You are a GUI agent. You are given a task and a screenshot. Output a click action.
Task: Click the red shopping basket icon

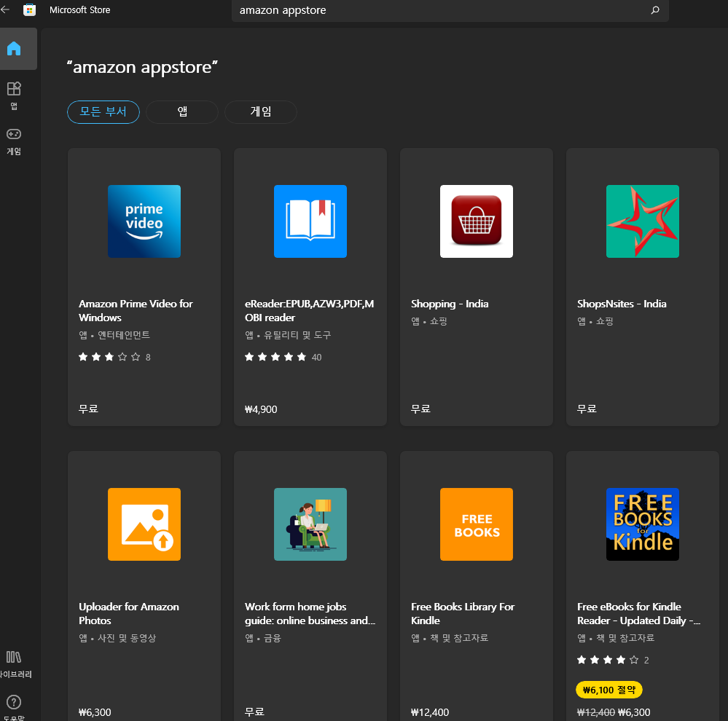coord(477,221)
